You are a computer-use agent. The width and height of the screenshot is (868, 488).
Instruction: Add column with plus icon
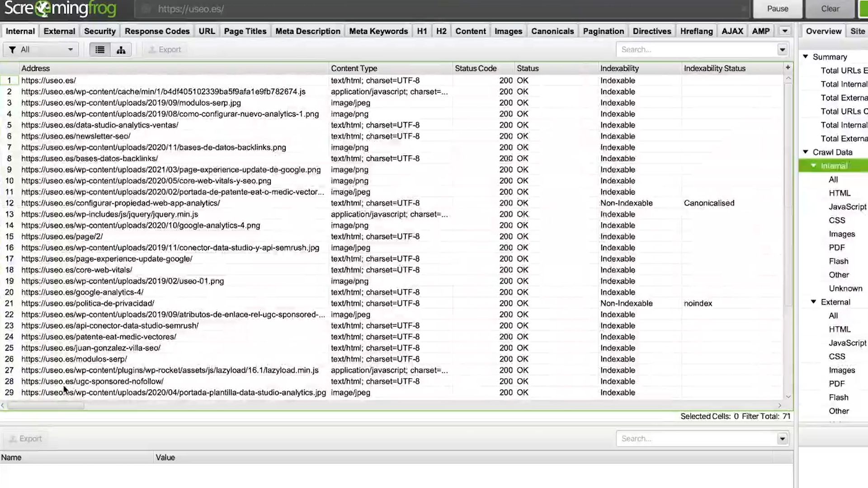tap(788, 68)
